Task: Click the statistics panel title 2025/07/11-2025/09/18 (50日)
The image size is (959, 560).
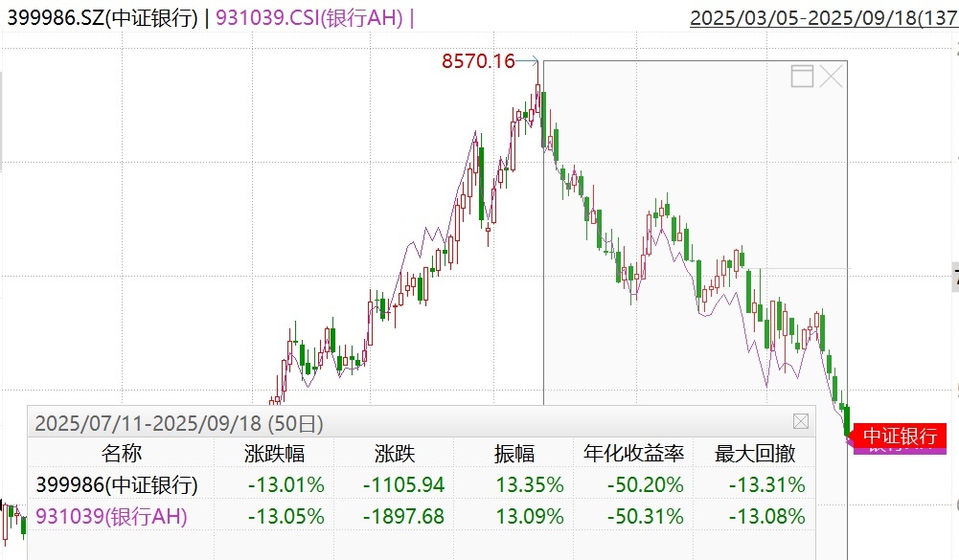Action: pyautogui.click(x=179, y=422)
